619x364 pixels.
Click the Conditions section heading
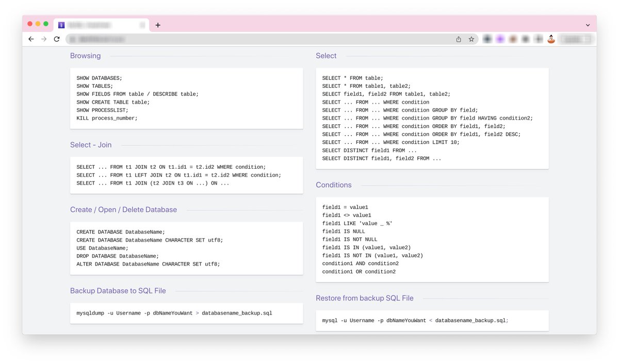point(334,185)
